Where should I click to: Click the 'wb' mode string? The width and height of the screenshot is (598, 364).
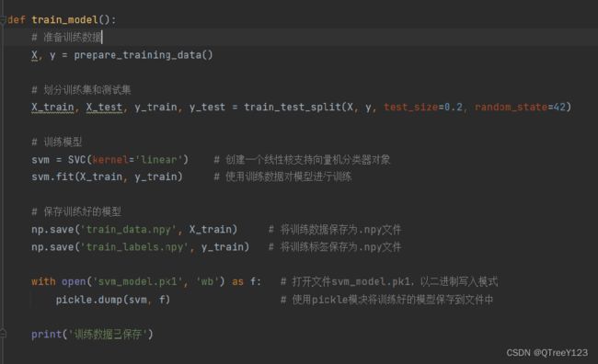[208, 281]
